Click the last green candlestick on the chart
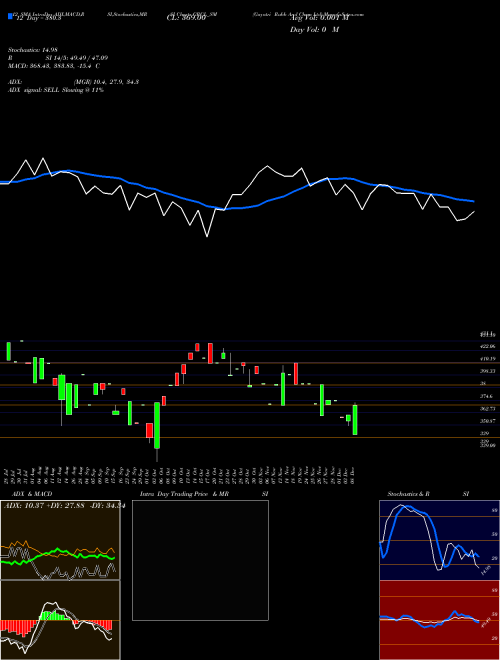Image resolution: width=500 pixels, height=660 pixels. point(355,420)
